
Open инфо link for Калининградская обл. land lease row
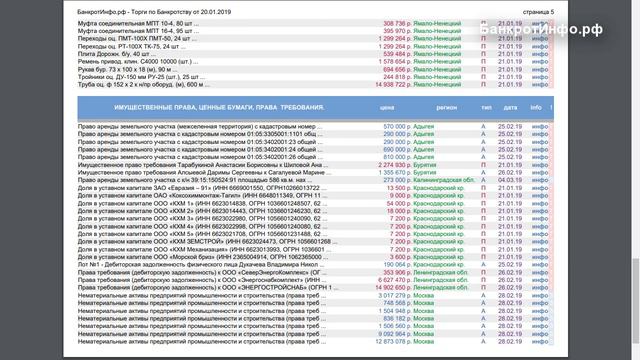click(540, 180)
